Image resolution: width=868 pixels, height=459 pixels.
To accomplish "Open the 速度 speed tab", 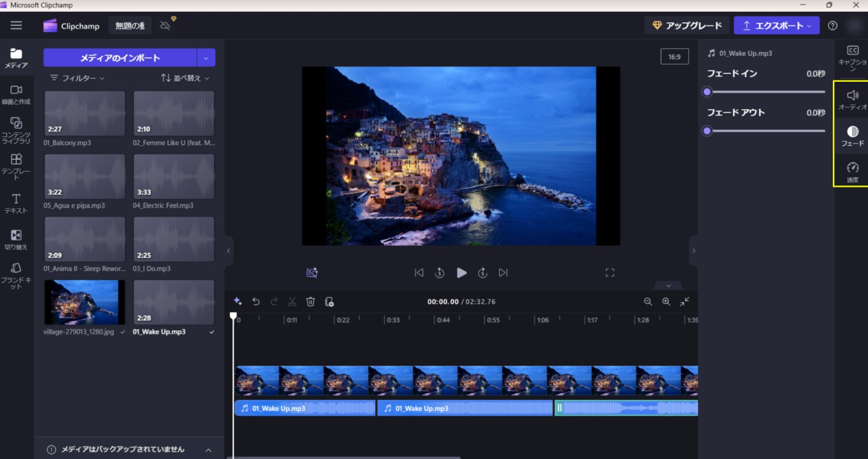I will click(852, 172).
